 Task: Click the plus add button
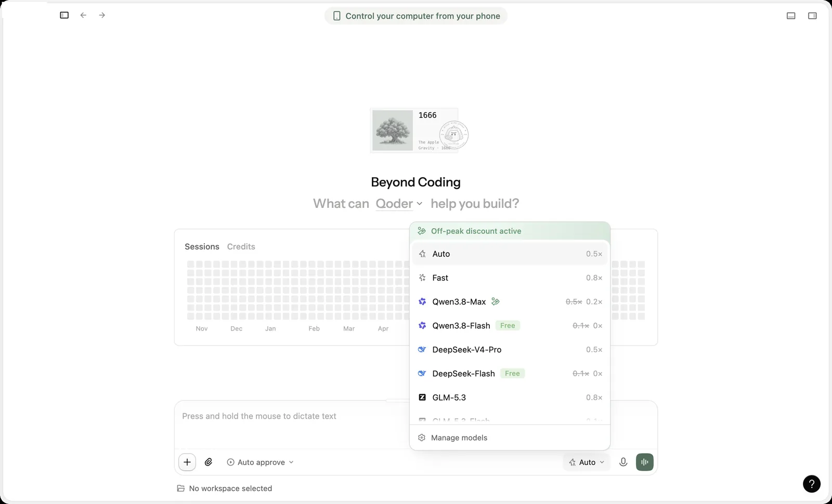(187, 462)
